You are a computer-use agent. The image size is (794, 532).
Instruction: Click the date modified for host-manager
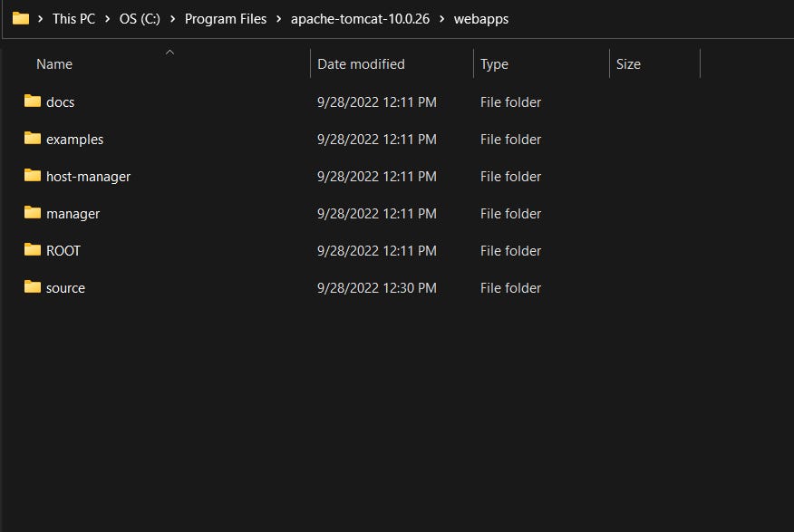[377, 177]
